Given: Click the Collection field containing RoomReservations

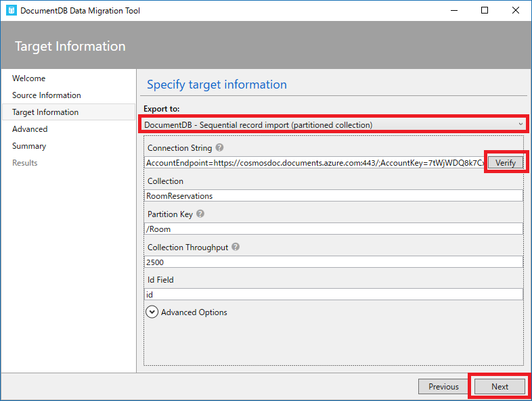Looking at the screenshot, I should 334,195.
